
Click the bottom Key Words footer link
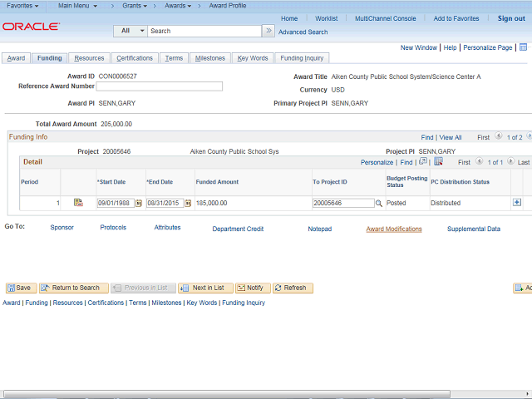201,303
